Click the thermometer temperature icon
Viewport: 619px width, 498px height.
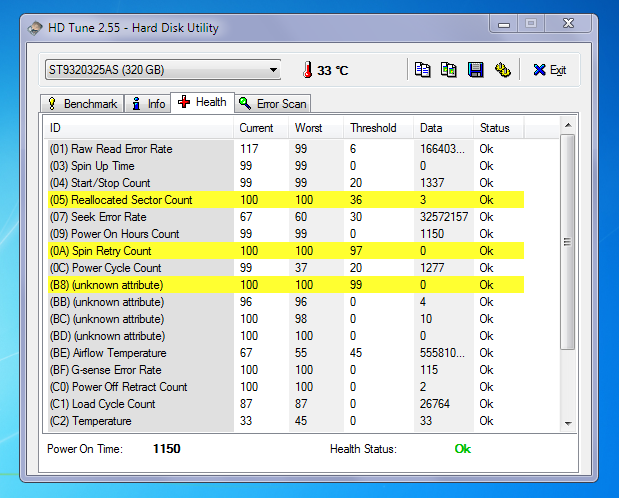308,70
